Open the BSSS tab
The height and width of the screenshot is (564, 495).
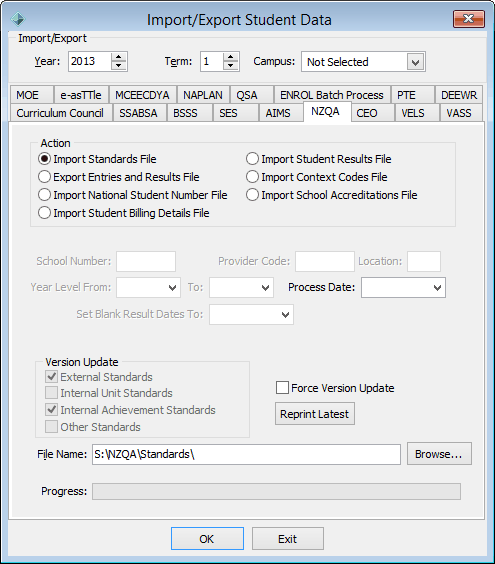[x=190, y=113]
